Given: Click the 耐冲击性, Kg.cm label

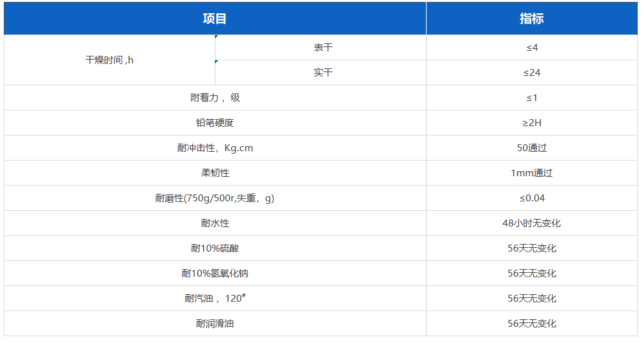Looking at the screenshot, I should tap(215, 148).
